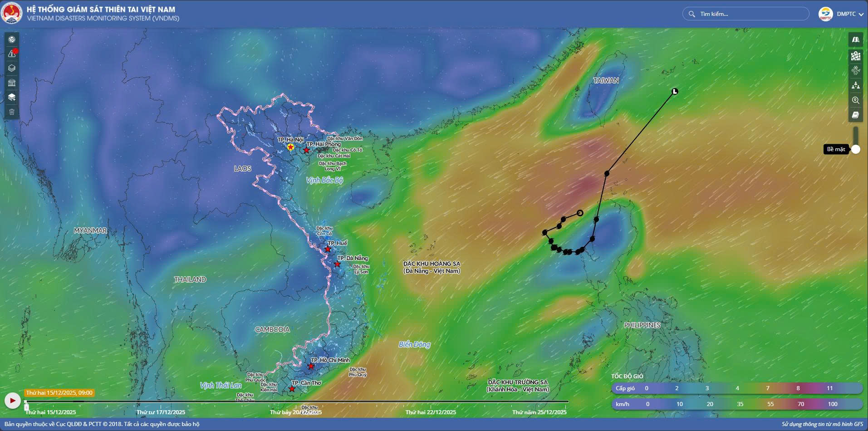Click the people organization icon
This screenshot has height=431, width=868.
[855, 85]
